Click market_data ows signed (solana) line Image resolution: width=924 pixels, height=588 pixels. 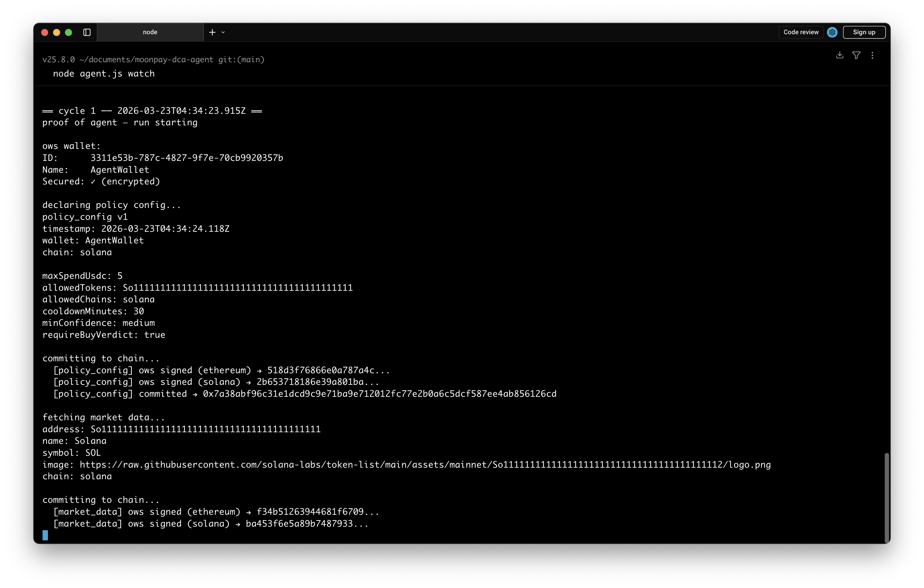(x=211, y=523)
